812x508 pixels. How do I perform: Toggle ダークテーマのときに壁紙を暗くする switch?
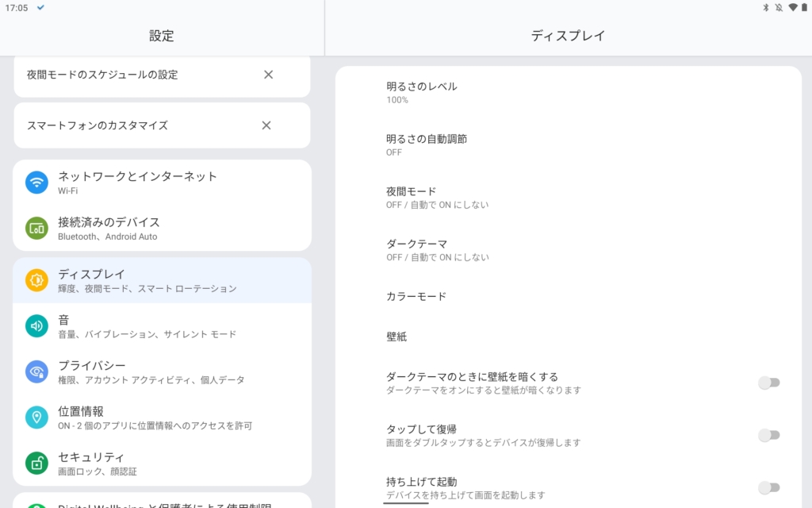tap(768, 383)
